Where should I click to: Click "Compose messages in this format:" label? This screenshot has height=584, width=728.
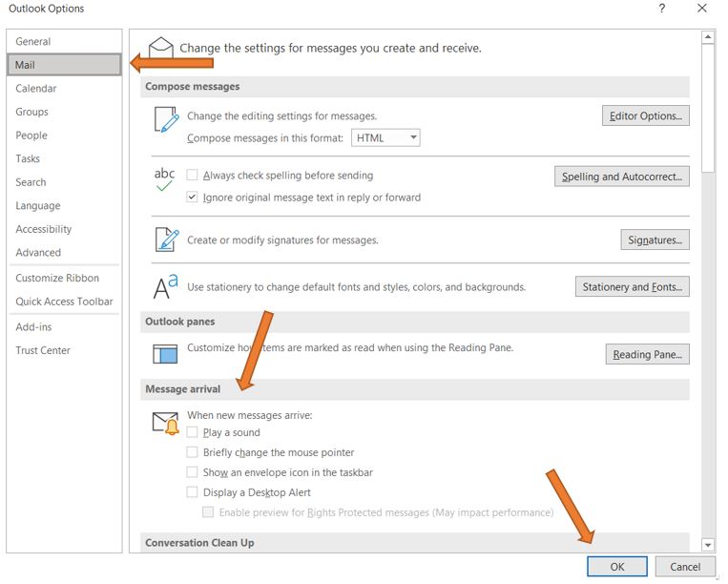[264, 137]
